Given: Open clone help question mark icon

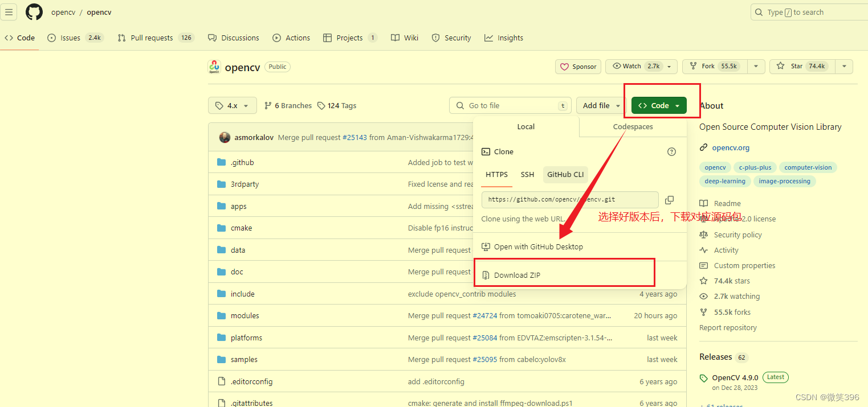Looking at the screenshot, I should point(671,152).
